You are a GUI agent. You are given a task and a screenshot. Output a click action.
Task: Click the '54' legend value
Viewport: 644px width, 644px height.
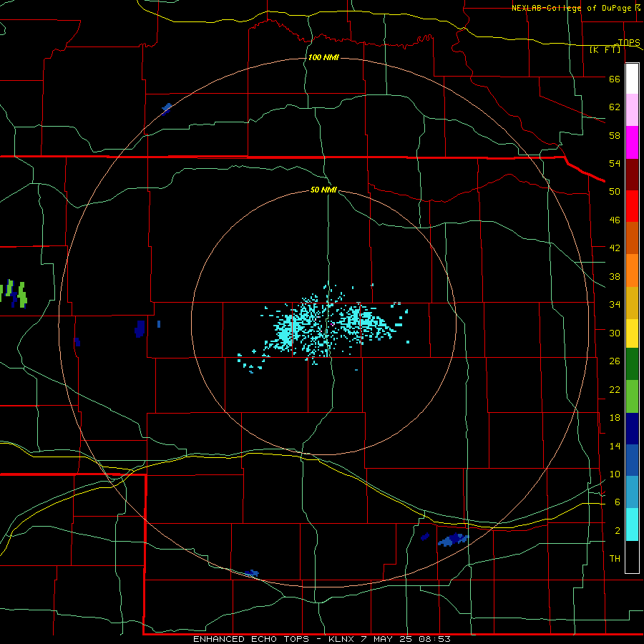[x=615, y=163]
